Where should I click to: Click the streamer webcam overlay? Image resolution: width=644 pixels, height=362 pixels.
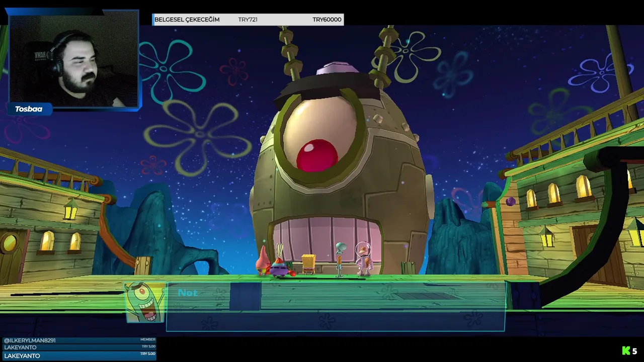tap(74, 59)
